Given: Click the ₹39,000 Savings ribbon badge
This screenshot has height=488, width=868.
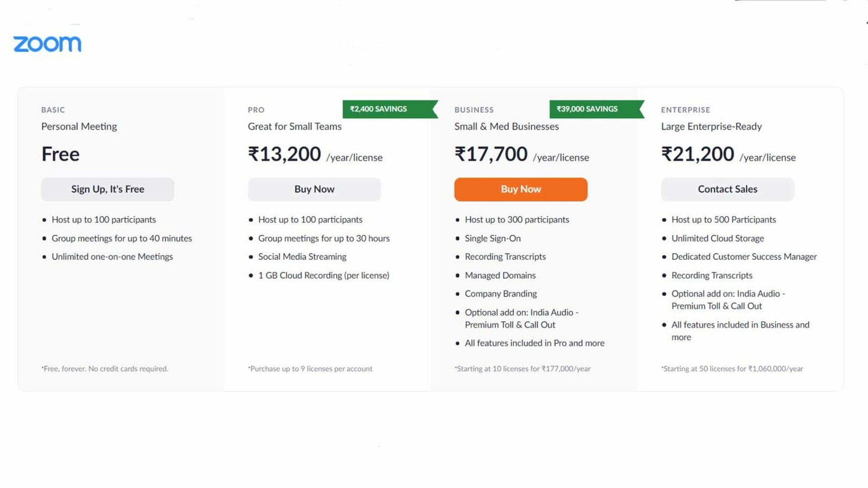Looking at the screenshot, I should [x=597, y=109].
